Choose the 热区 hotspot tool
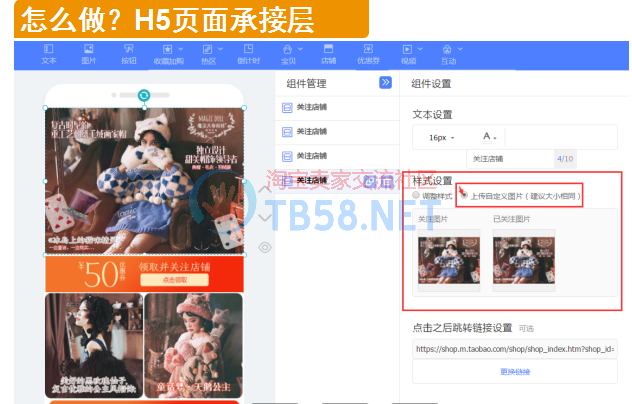Viewport: 632px width, 404px height. tap(208, 54)
